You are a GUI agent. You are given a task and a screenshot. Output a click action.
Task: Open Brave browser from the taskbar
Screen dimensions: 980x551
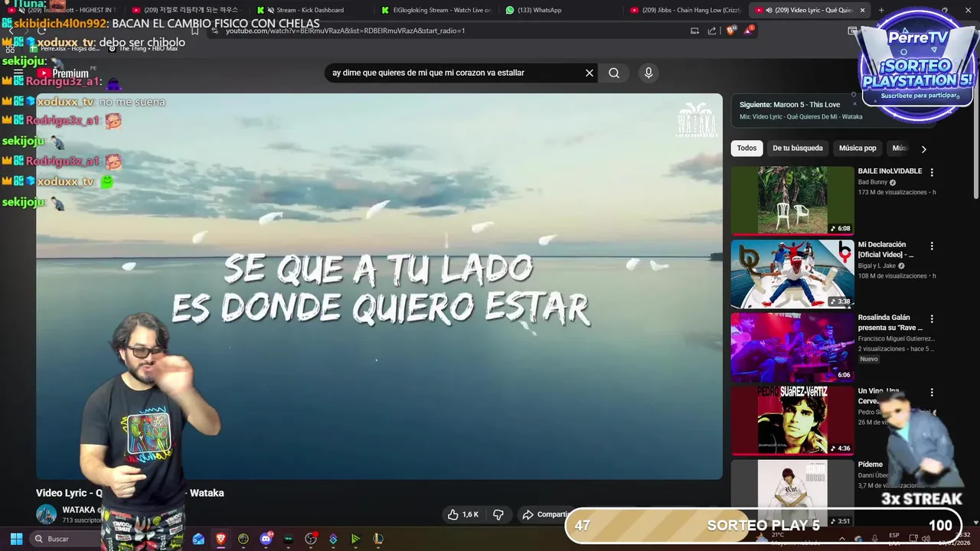220,539
